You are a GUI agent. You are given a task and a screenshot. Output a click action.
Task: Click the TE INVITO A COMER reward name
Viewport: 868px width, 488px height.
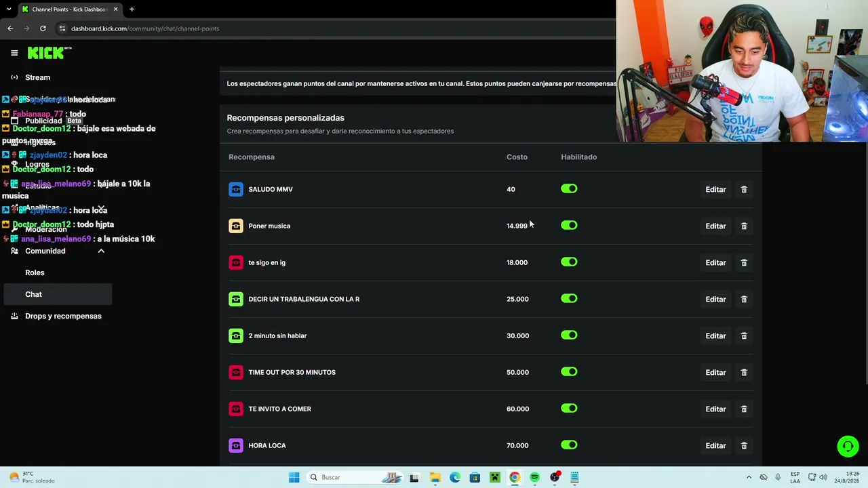tap(279, 409)
